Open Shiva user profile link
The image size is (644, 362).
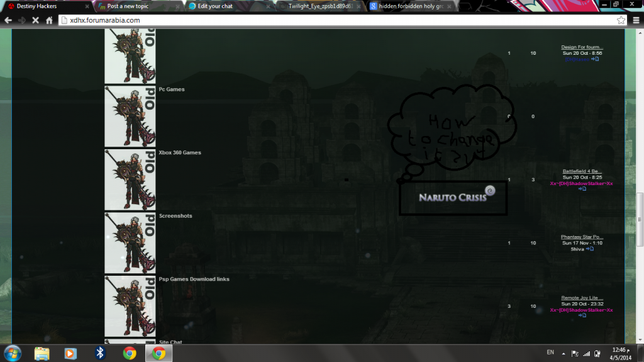point(577,249)
